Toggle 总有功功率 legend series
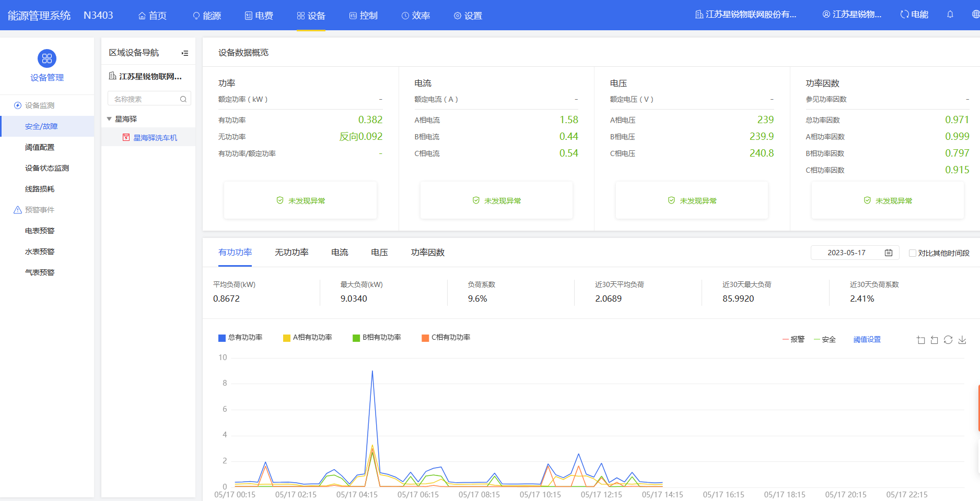 tap(240, 338)
